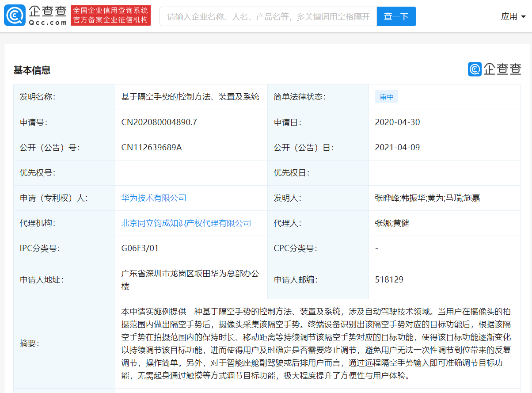Select agents 张娜;黄健
Image resolution: width=532 pixels, height=393 pixels.
tap(392, 223)
